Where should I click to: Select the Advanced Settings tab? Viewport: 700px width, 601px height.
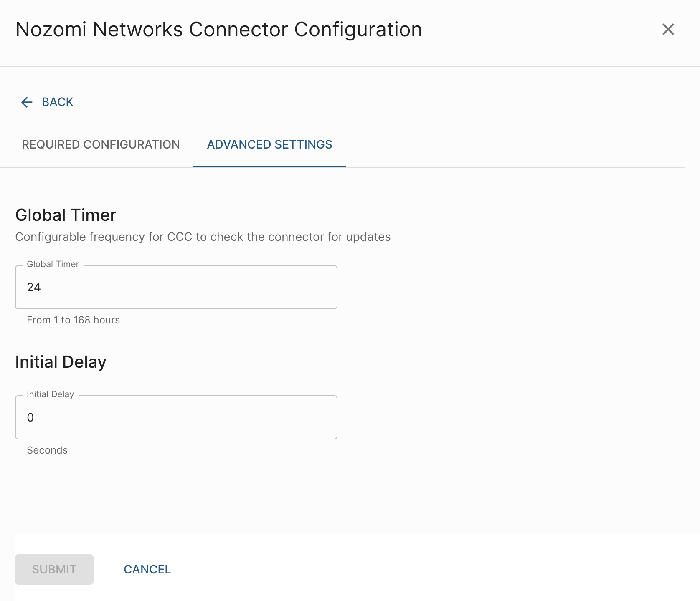269,144
